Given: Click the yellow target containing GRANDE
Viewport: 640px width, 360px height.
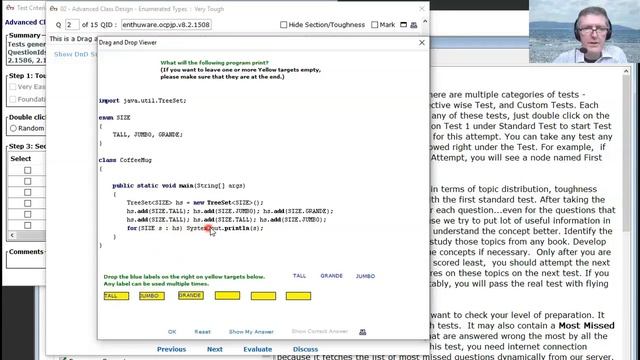Looking at the screenshot, I should tap(191, 296).
